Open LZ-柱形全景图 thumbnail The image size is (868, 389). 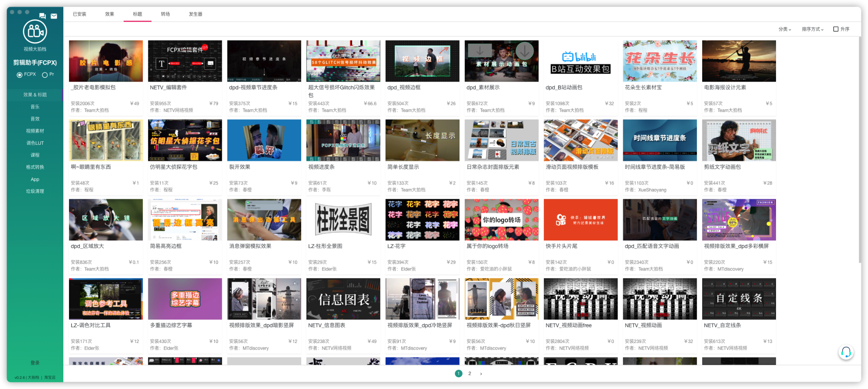[343, 220]
